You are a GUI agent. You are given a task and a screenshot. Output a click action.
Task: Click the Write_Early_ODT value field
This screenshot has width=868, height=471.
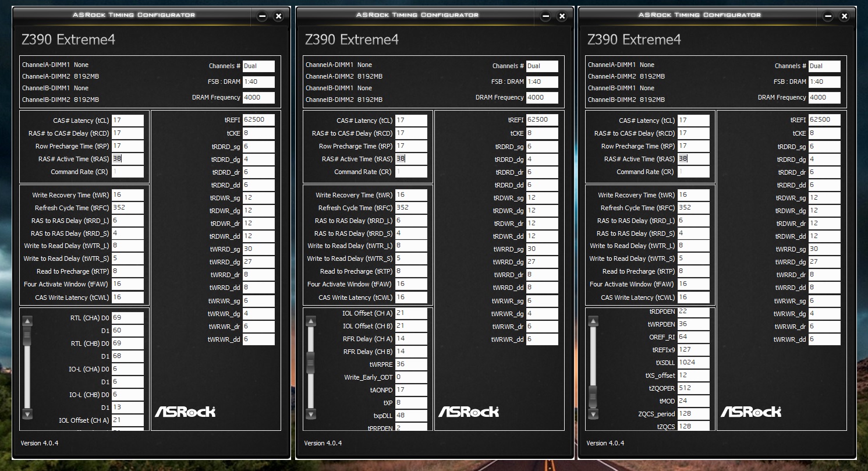(411, 377)
